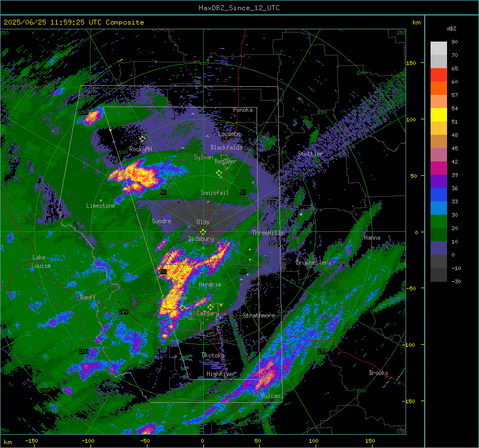This screenshot has width=479, height=448.
Task: Pick the magenta 39-42 dBZ legend swatch
Action: coord(439,168)
